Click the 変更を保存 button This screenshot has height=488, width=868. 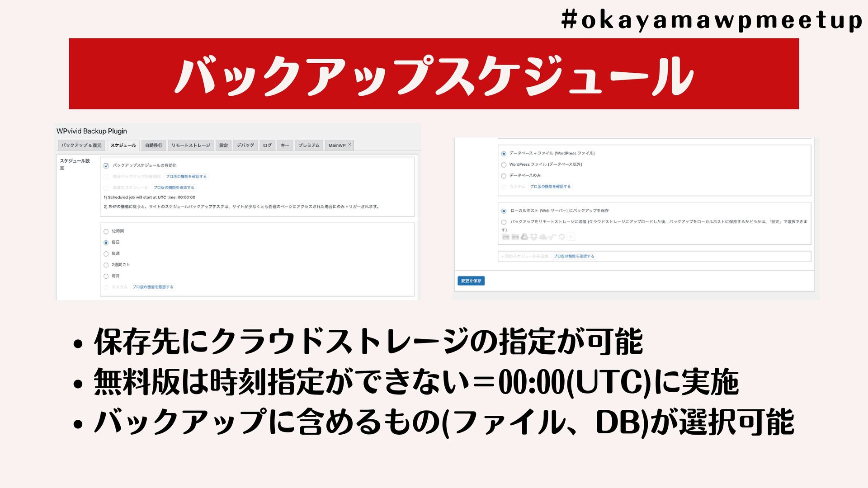pyautogui.click(x=471, y=281)
